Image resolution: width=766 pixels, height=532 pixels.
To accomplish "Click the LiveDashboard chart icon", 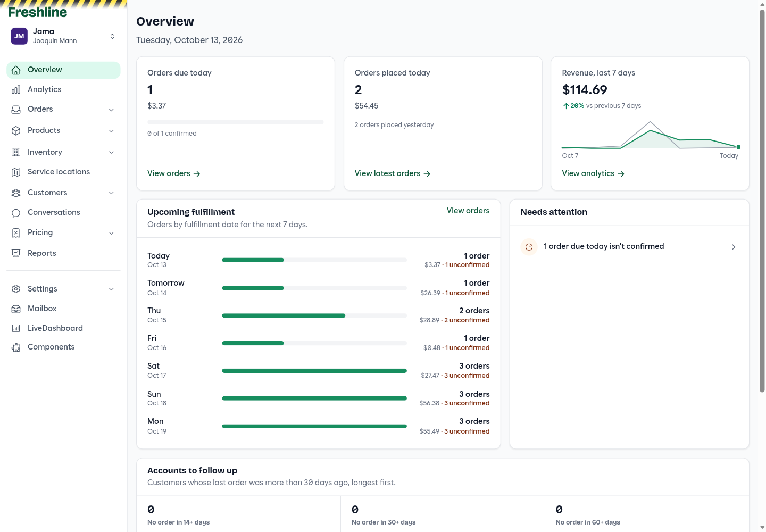I will [16, 329].
